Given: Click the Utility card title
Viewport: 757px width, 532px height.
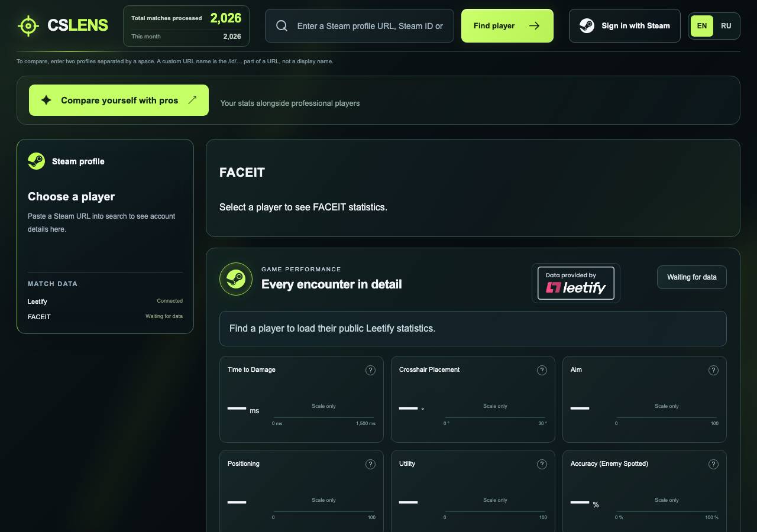Looking at the screenshot, I should coord(407,464).
